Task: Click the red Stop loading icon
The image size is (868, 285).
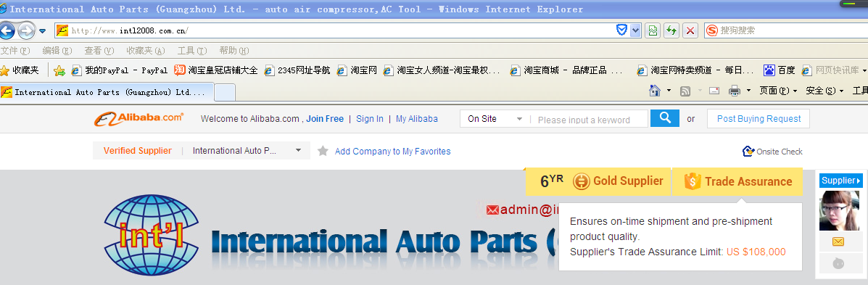Action: (690, 30)
